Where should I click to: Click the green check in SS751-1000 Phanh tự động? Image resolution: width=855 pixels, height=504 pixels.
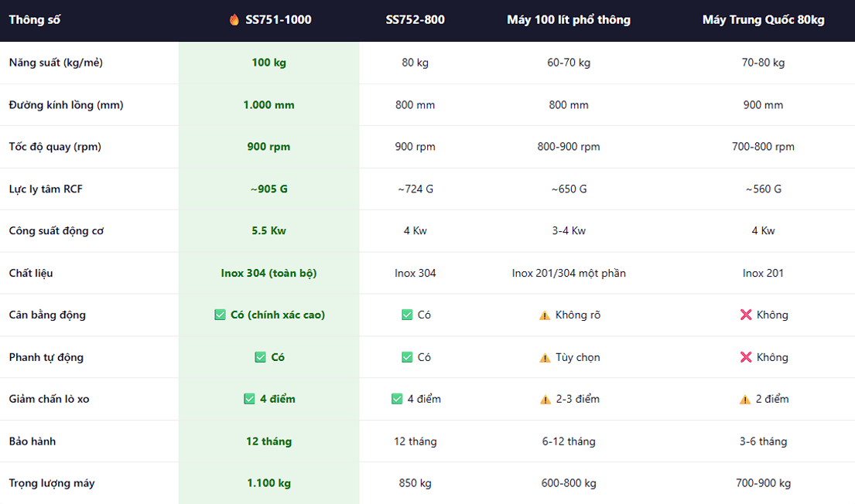[260, 357]
